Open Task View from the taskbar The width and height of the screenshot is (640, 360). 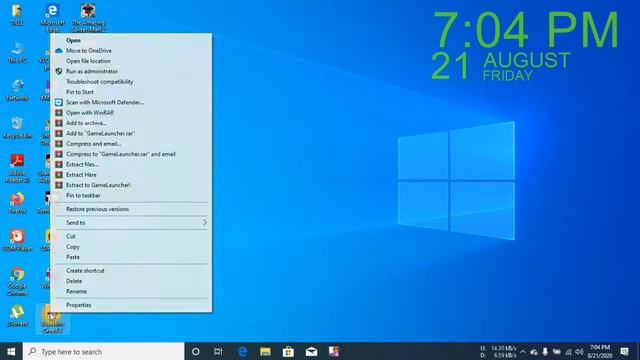(218, 351)
